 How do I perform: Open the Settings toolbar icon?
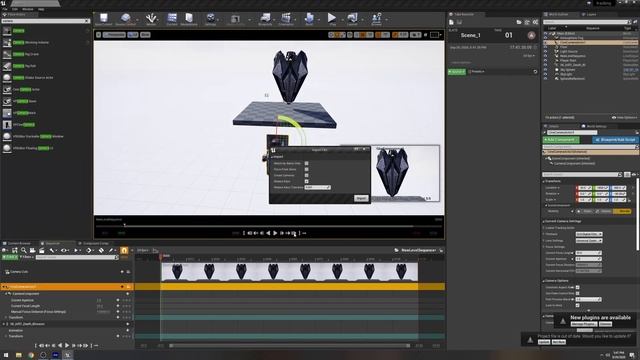211,18
